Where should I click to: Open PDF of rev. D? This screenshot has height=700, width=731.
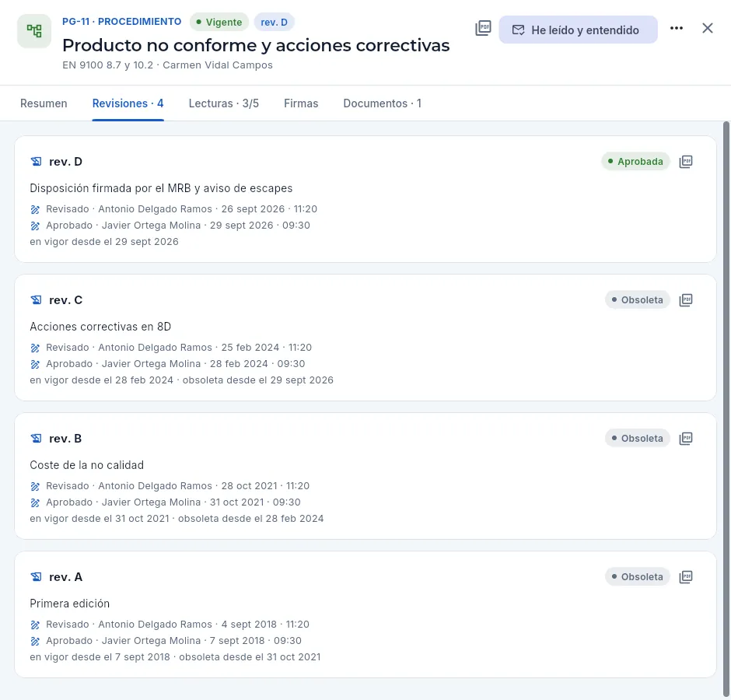tap(686, 161)
